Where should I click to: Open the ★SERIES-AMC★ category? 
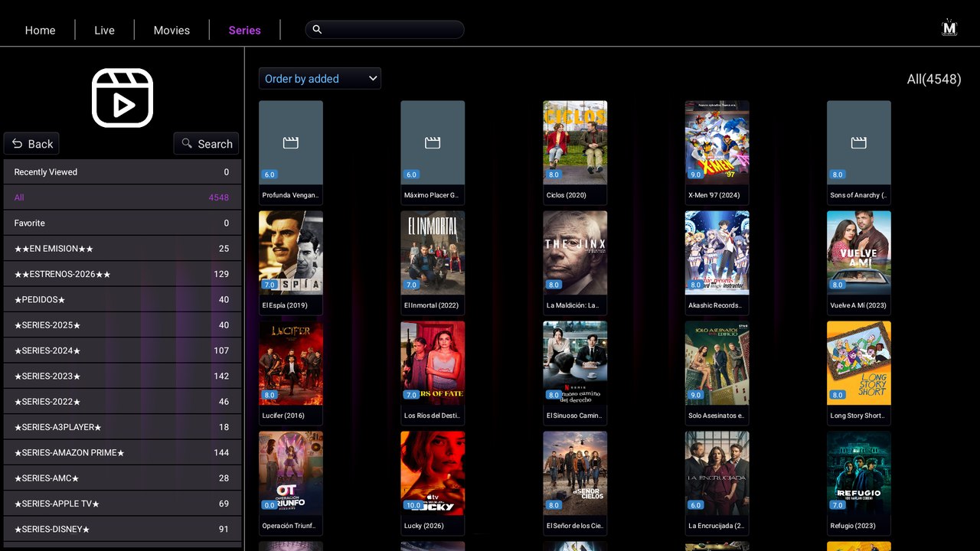tap(122, 478)
